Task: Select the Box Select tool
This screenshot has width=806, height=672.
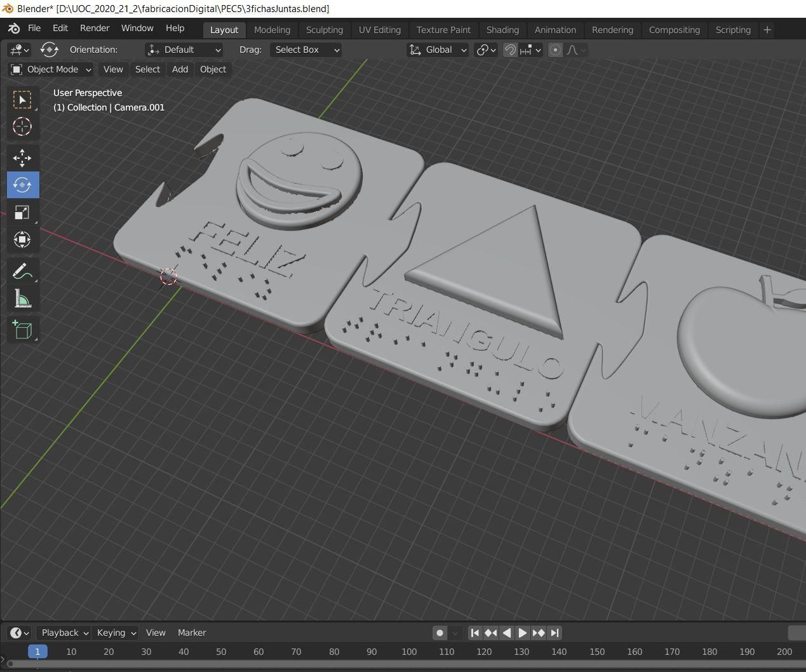Action: 22,100
